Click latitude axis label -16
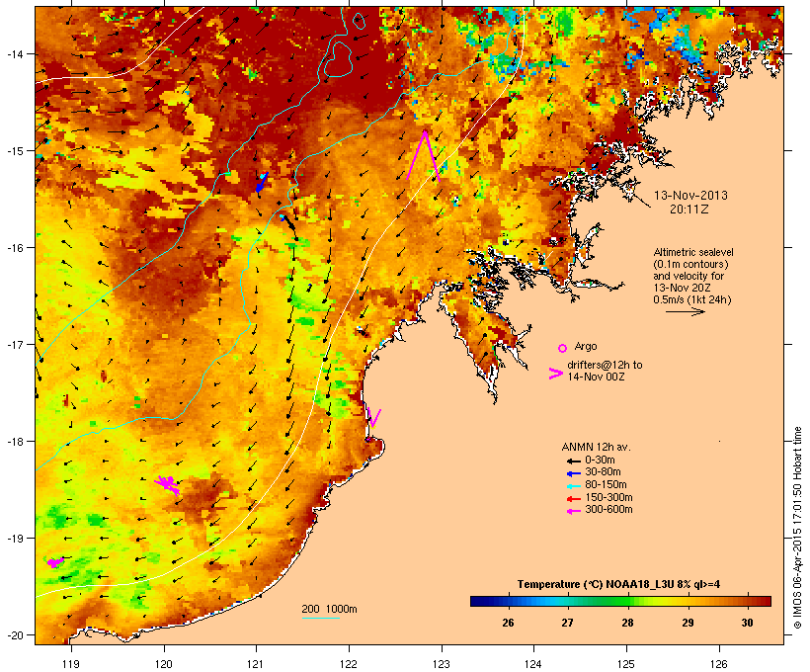This screenshot has height=672, width=810. pyautogui.click(x=15, y=248)
